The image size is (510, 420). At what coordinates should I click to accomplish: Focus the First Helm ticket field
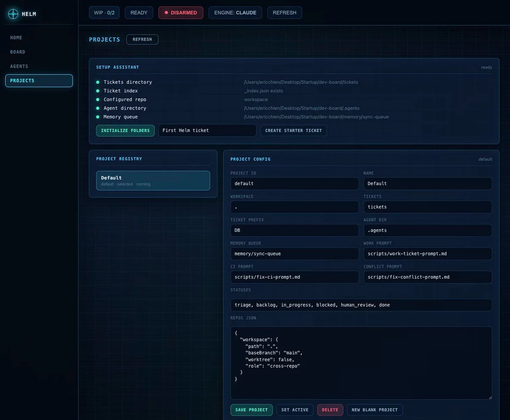coord(207,130)
